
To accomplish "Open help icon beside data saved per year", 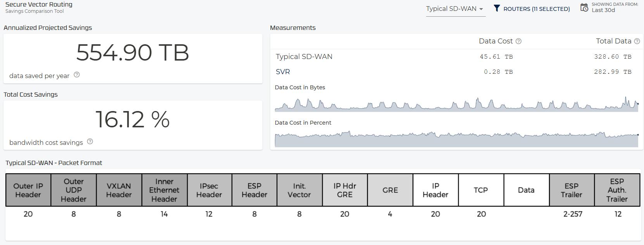I will click(x=77, y=75).
